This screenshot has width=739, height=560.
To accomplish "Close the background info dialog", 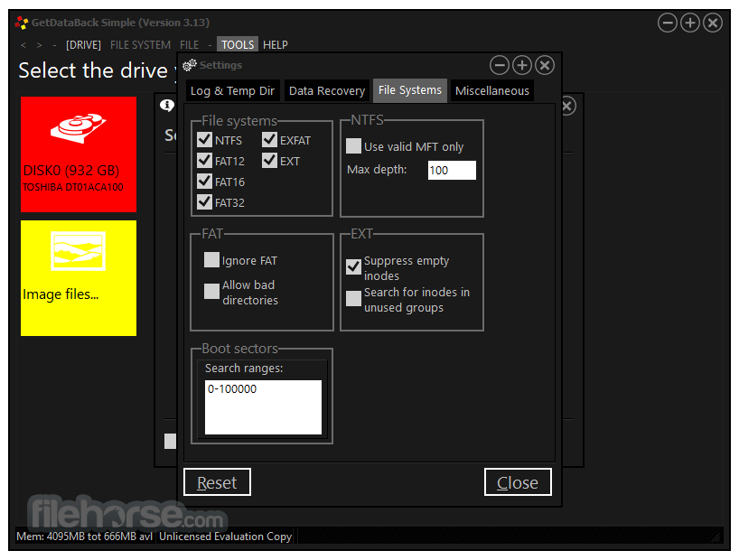I will point(567,106).
